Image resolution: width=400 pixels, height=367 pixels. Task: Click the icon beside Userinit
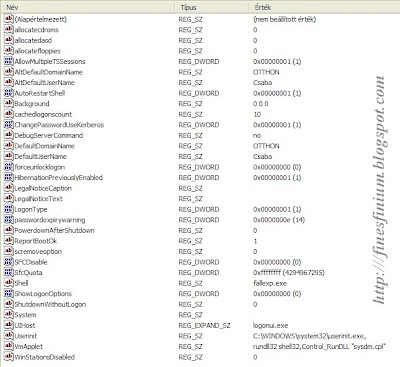(8, 336)
